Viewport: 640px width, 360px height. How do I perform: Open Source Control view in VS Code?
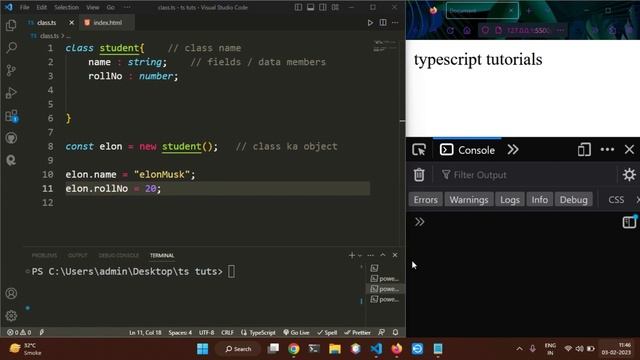click(x=11, y=70)
